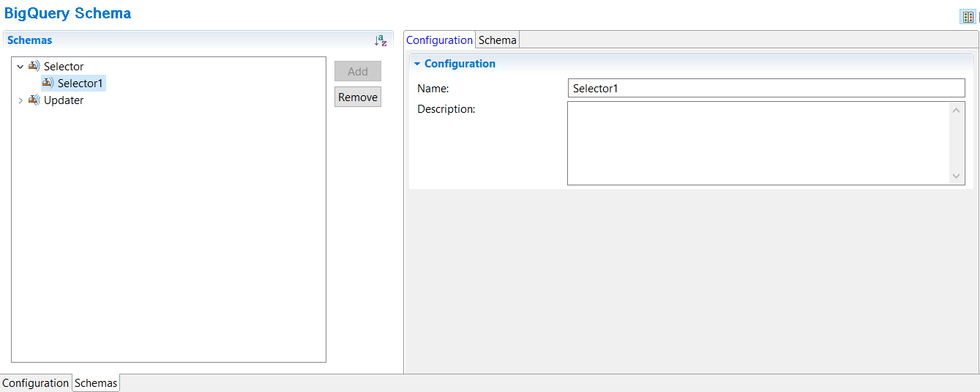The image size is (980, 392).
Task: Click the alphabetical sort icon in Schemas header
Action: click(381, 41)
